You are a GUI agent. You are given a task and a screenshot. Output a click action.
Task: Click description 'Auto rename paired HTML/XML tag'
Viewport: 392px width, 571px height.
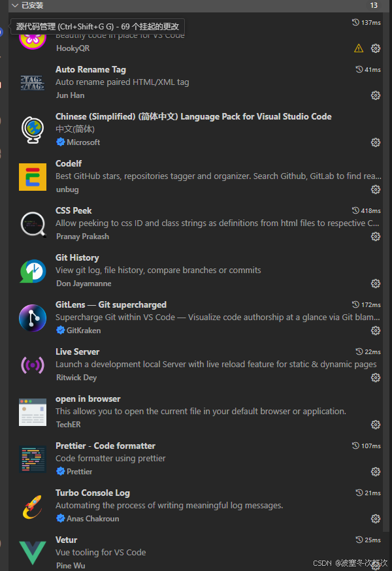122,82
